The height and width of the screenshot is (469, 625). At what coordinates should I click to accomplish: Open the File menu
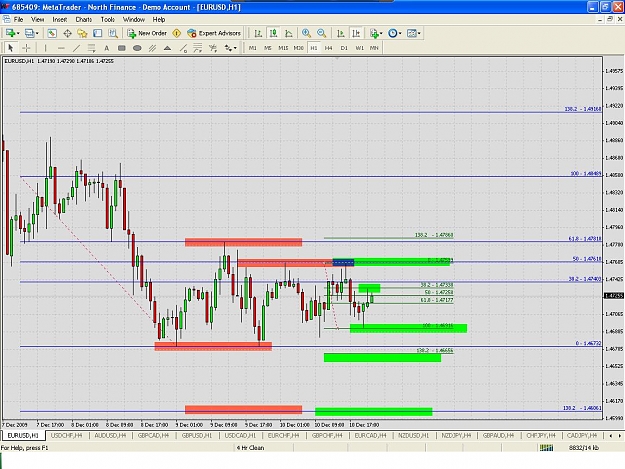[x=19, y=20]
